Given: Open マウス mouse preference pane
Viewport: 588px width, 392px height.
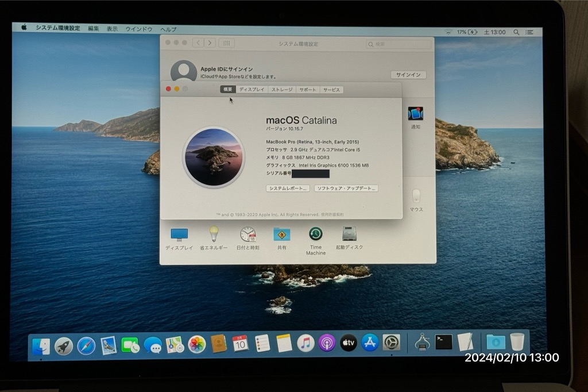Looking at the screenshot, I should [416, 201].
